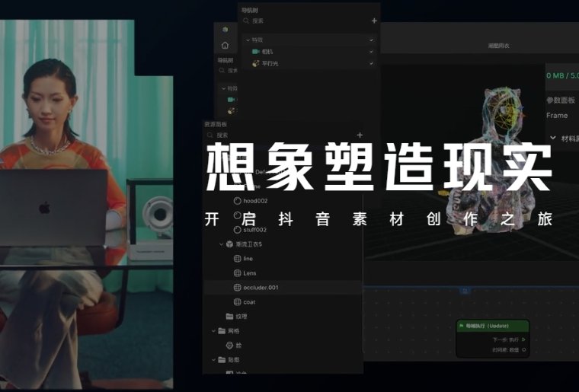Click the search field in the 资源面板 panel
This screenshot has width=579, height=392.
point(280,135)
